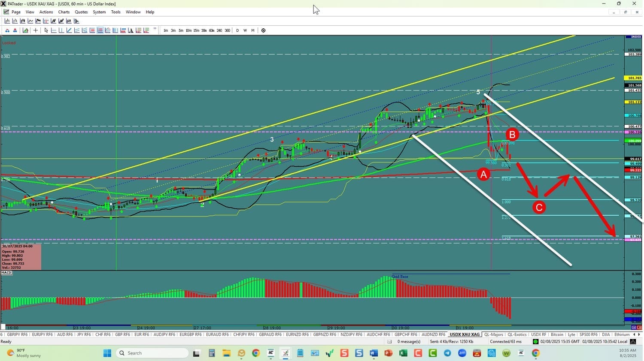Open the weather widget showing 90°F

(x=24, y=353)
